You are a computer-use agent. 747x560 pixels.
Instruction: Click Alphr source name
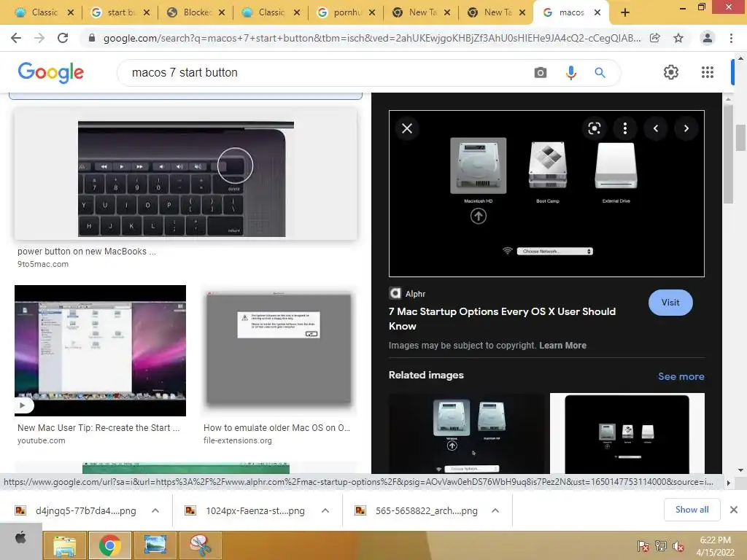tap(415, 294)
